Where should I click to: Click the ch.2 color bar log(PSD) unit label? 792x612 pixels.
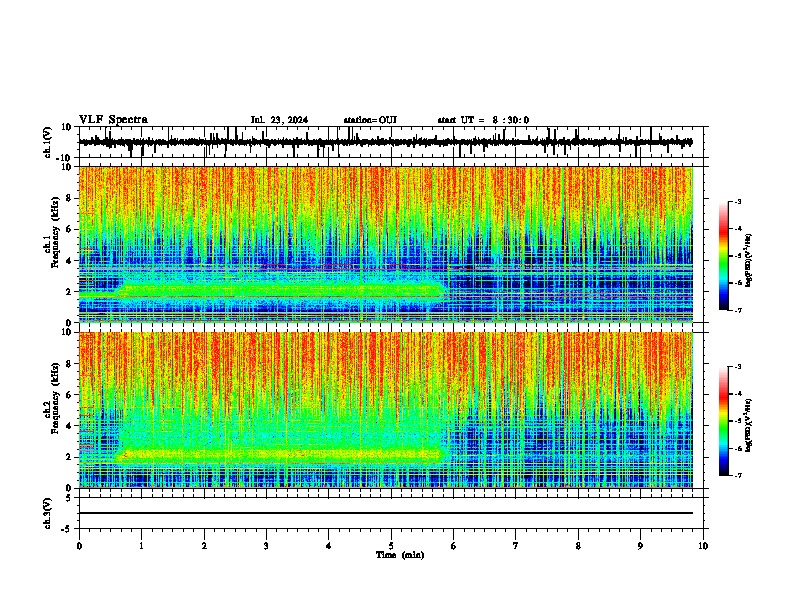coord(749,425)
